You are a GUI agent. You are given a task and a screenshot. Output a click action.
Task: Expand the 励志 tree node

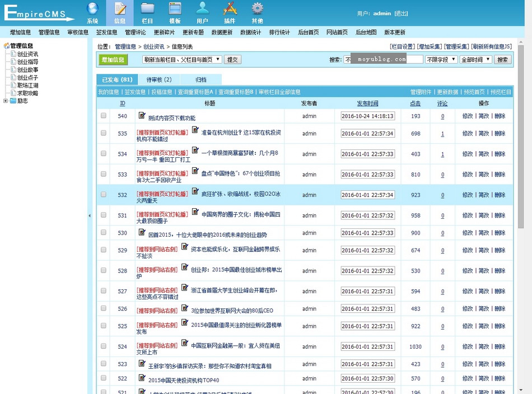click(x=6, y=101)
